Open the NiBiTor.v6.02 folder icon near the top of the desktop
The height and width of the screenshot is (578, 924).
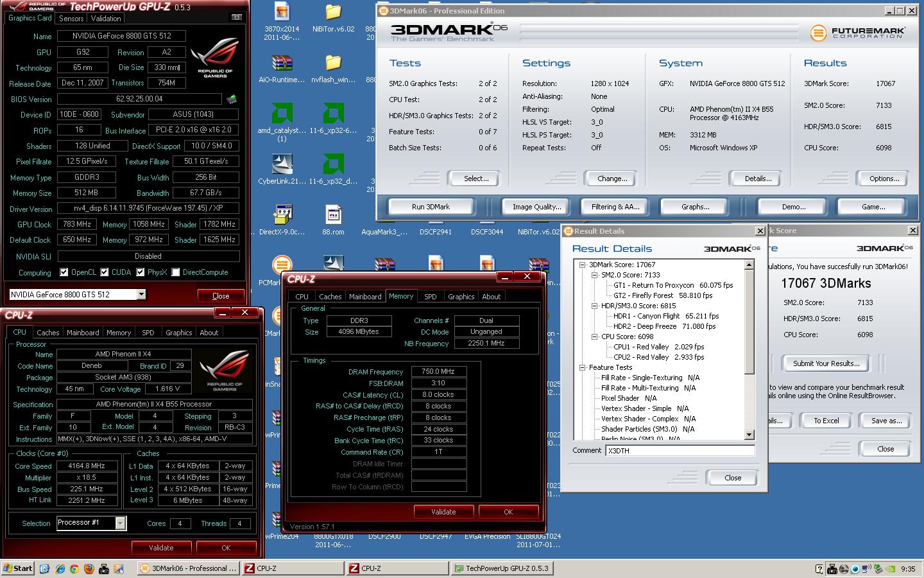point(333,12)
